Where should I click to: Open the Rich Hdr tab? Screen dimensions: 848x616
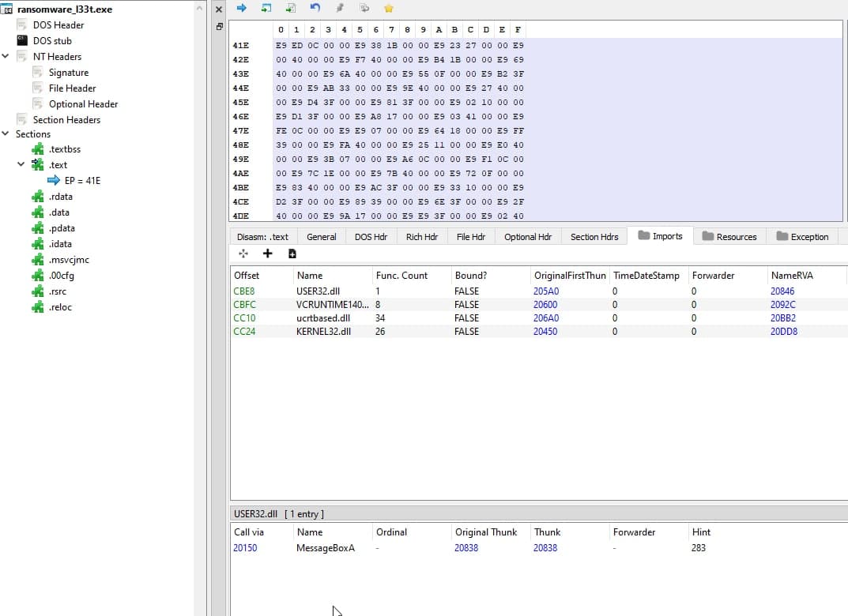(421, 236)
